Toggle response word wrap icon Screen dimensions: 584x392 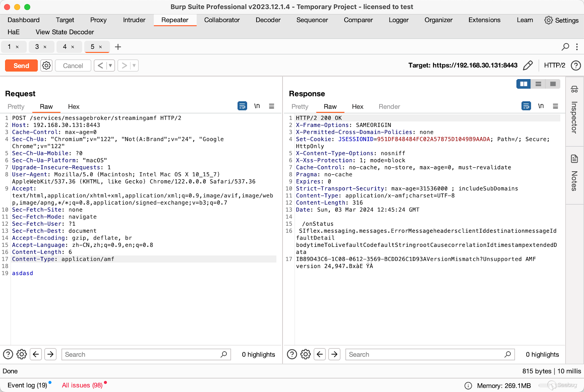(526, 106)
